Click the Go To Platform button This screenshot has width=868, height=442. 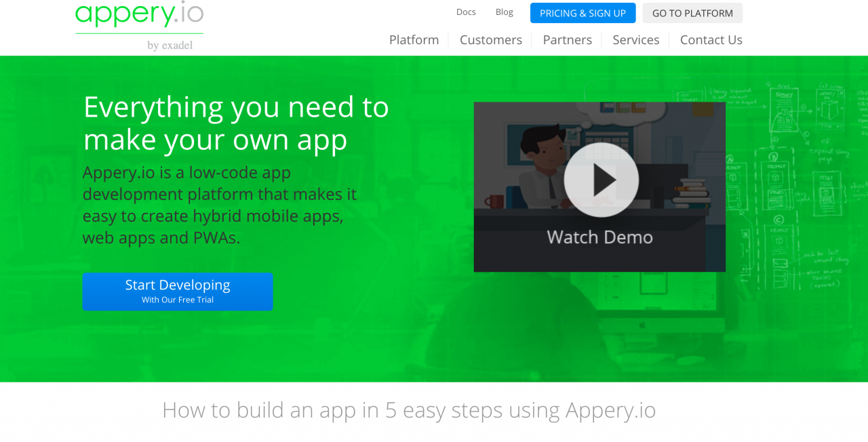coord(692,13)
